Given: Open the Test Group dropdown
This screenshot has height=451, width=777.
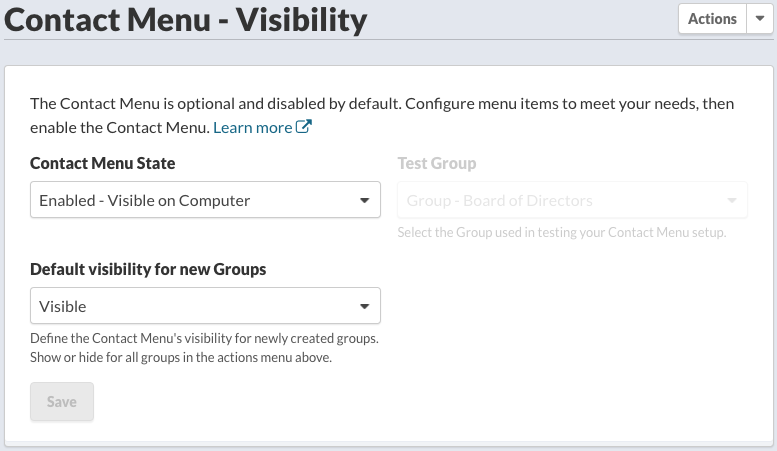Looking at the screenshot, I should coord(572,200).
